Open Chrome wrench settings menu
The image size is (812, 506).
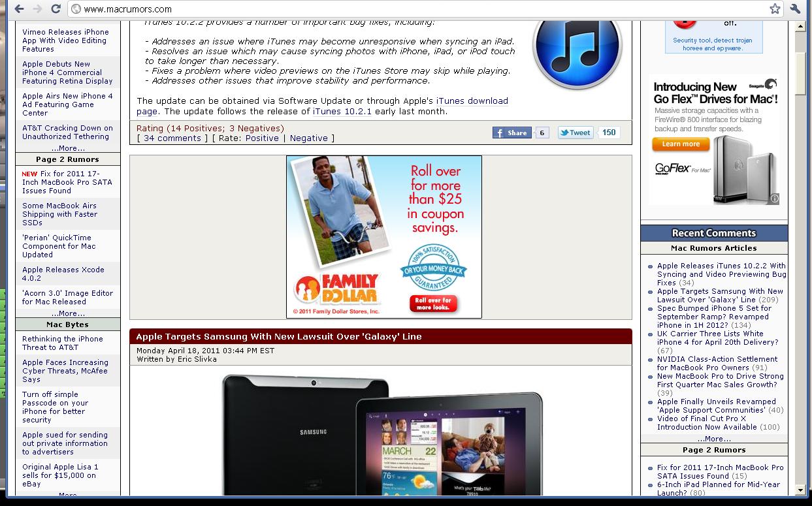click(x=795, y=9)
